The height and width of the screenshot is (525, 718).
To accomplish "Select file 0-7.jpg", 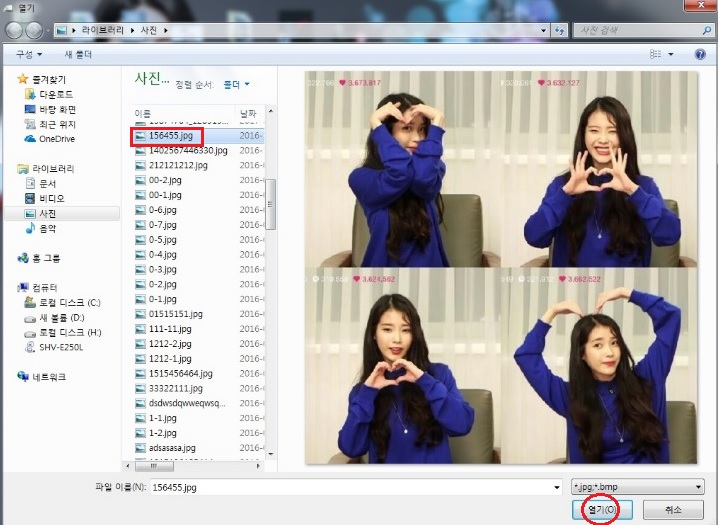I will [163, 225].
